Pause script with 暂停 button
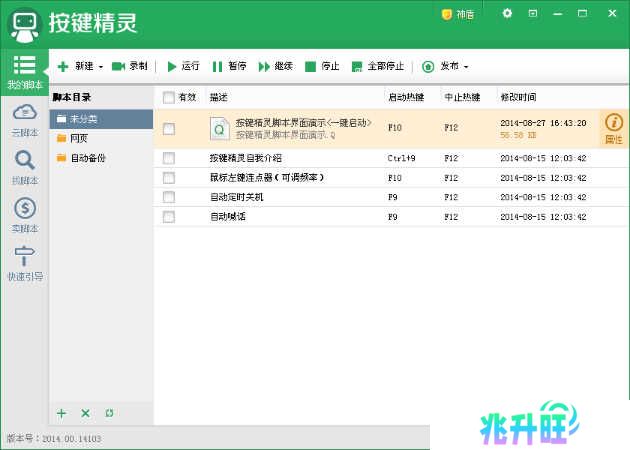 click(229, 66)
